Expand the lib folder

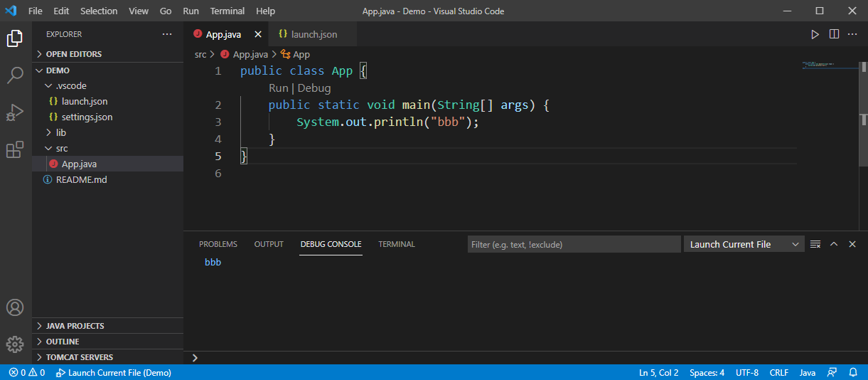[107, 132]
